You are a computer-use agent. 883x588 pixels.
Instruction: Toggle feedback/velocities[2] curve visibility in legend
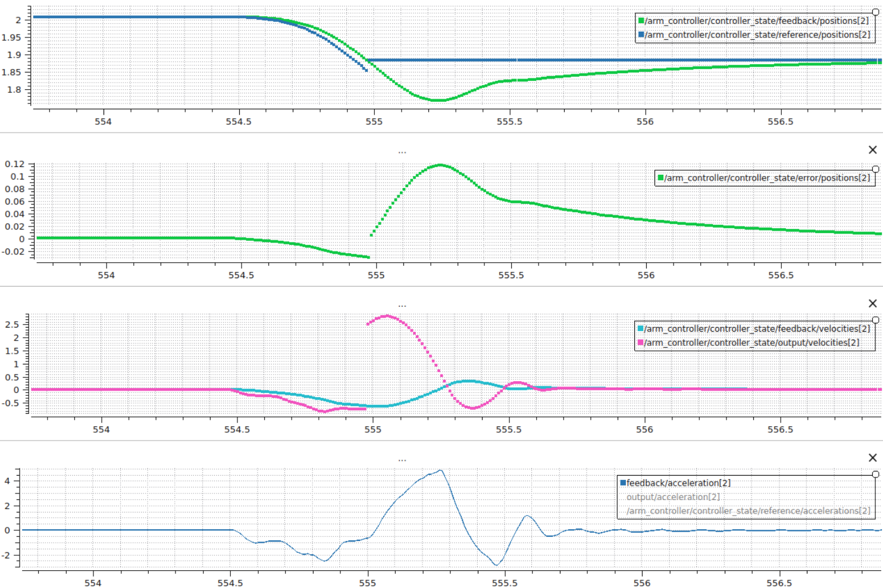[756, 329]
